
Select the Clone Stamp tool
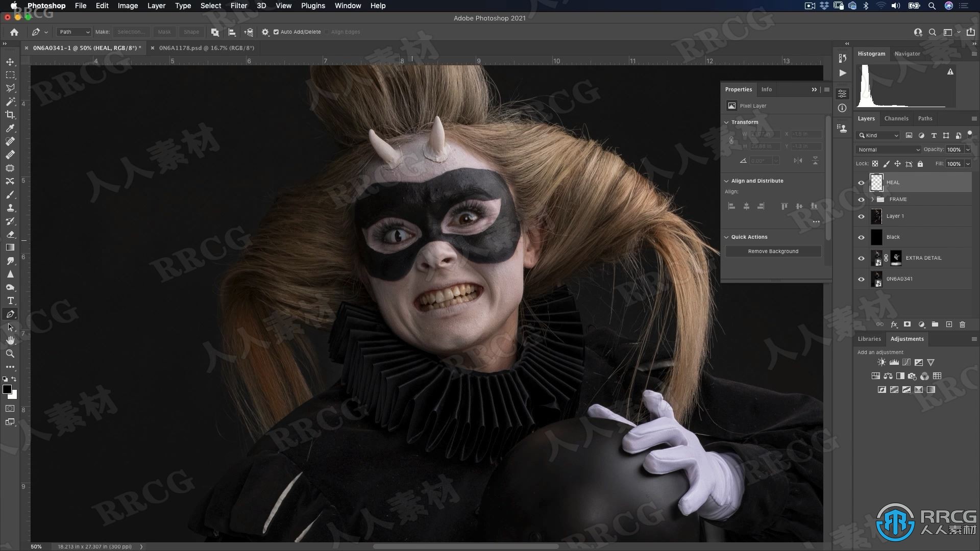(10, 207)
